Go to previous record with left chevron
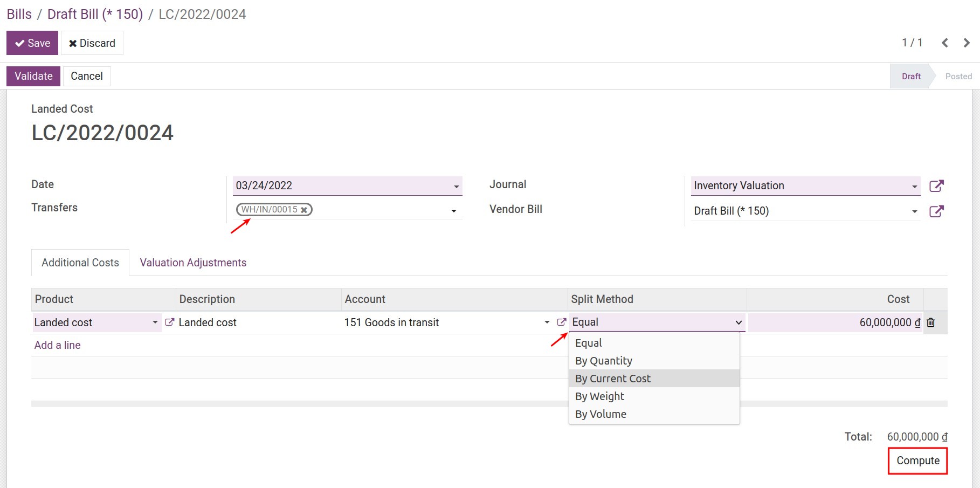Screen dimensions: 980x488 [x=944, y=43]
